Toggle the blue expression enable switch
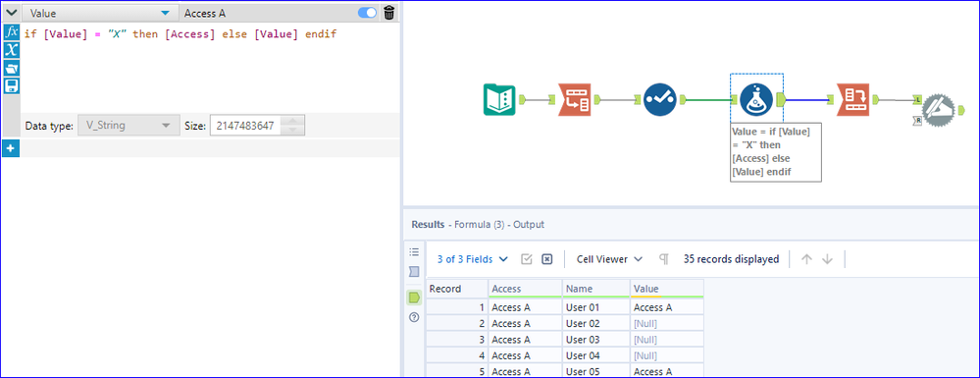Image resolution: width=980 pixels, height=378 pixels. pos(368,13)
